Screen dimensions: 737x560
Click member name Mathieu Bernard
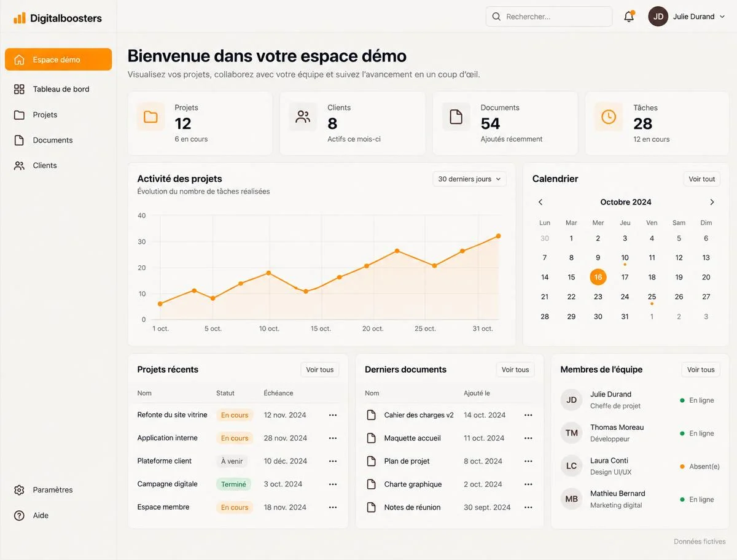click(x=618, y=494)
